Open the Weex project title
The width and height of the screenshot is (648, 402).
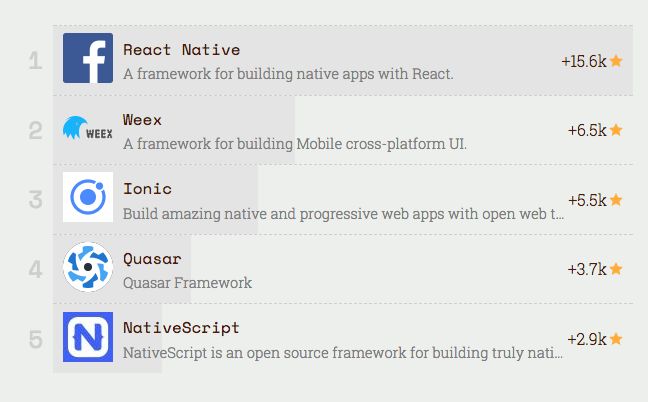tap(142, 120)
